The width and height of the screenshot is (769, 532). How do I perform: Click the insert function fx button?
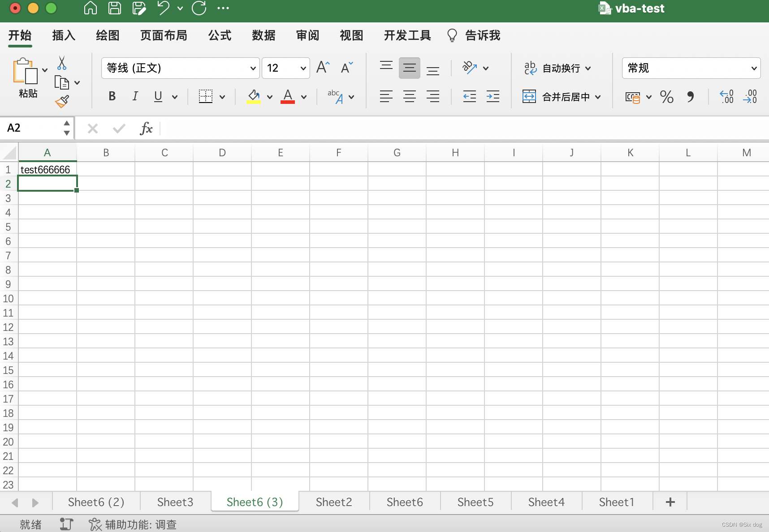coord(146,129)
